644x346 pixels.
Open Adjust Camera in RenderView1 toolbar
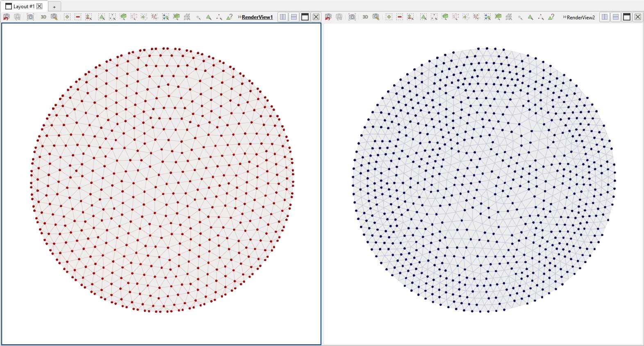pyautogui.click(x=54, y=17)
